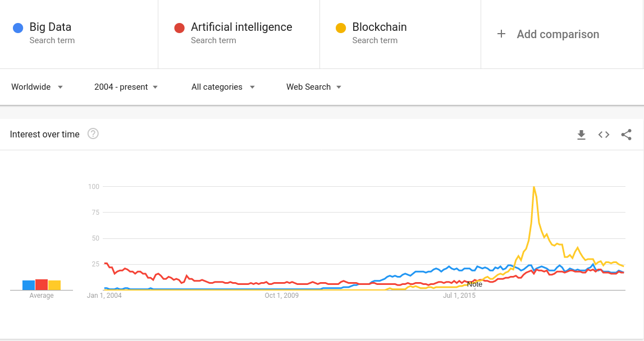
Task: Edit the Blockchain search term
Action: point(380,27)
